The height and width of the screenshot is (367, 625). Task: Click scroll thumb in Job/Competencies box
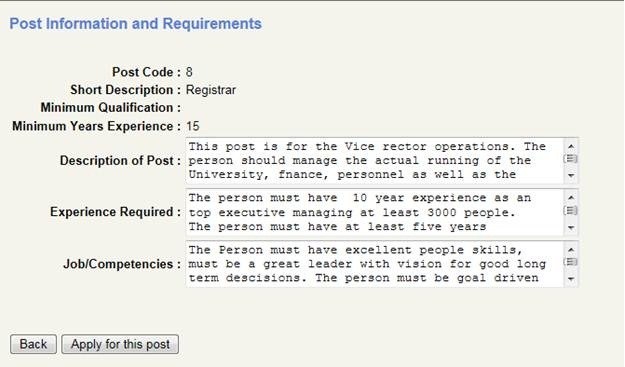(x=571, y=262)
